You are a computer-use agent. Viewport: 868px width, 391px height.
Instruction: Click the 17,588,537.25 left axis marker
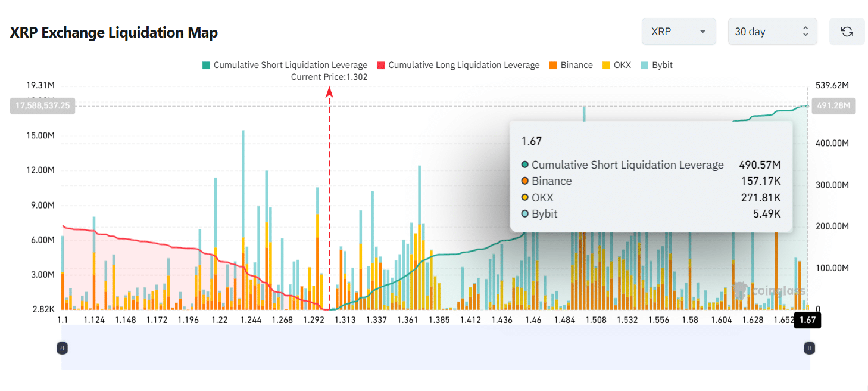tap(42, 105)
